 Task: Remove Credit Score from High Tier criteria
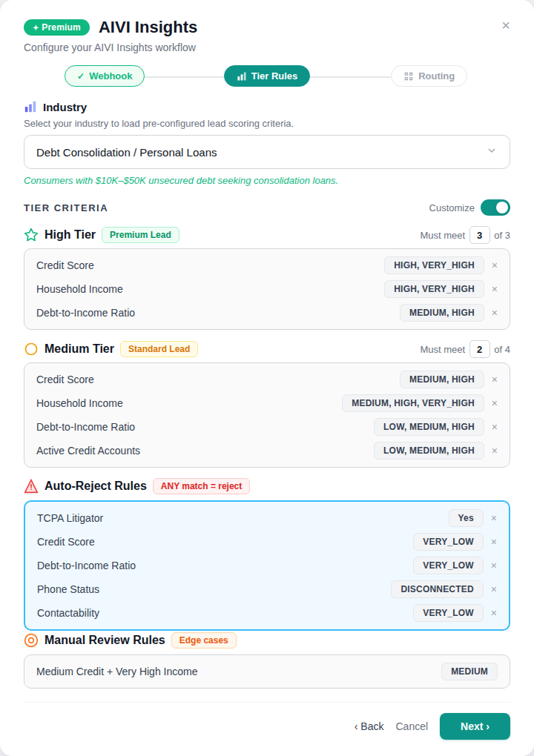pyautogui.click(x=494, y=265)
